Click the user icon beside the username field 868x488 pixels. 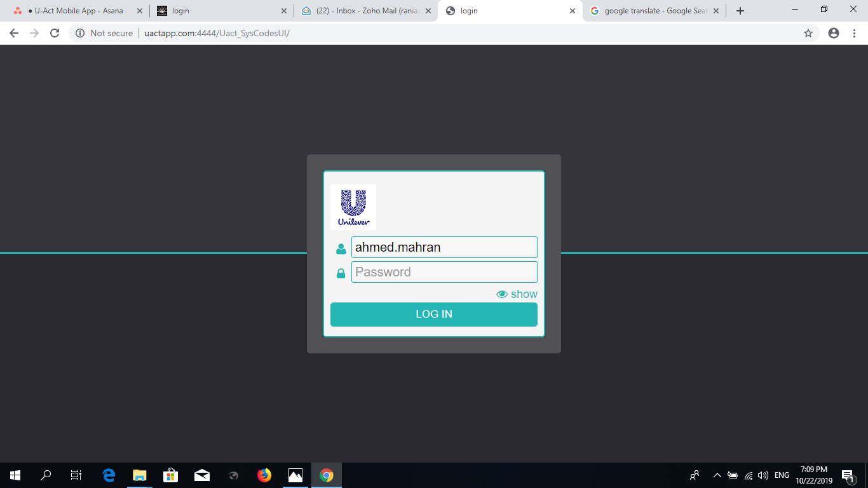click(x=341, y=248)
